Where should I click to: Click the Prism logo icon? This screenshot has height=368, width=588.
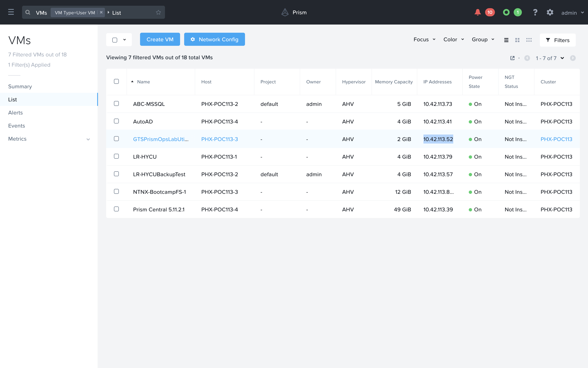(x=285, y=12)
